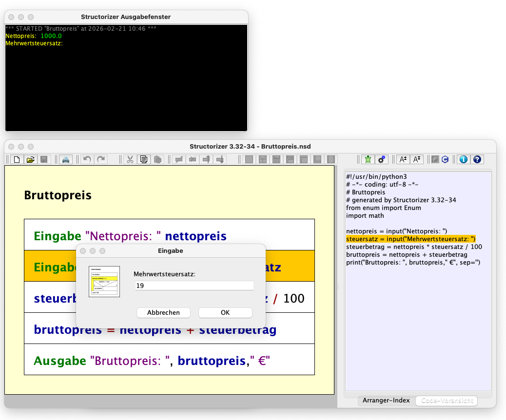Click the '#!/usr/bin/python3' code line
Viewport: 506px width, 420px height.
pyautogui.click(x=376, y=176)
